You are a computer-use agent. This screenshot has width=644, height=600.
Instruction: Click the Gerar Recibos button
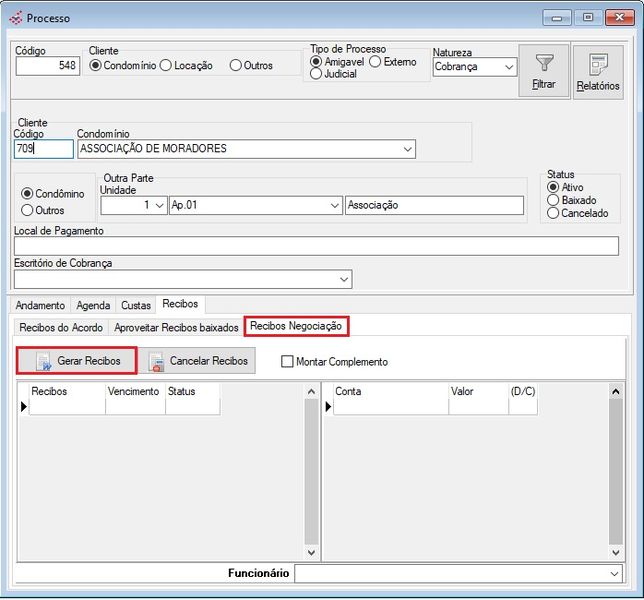(x=77, y=361)
